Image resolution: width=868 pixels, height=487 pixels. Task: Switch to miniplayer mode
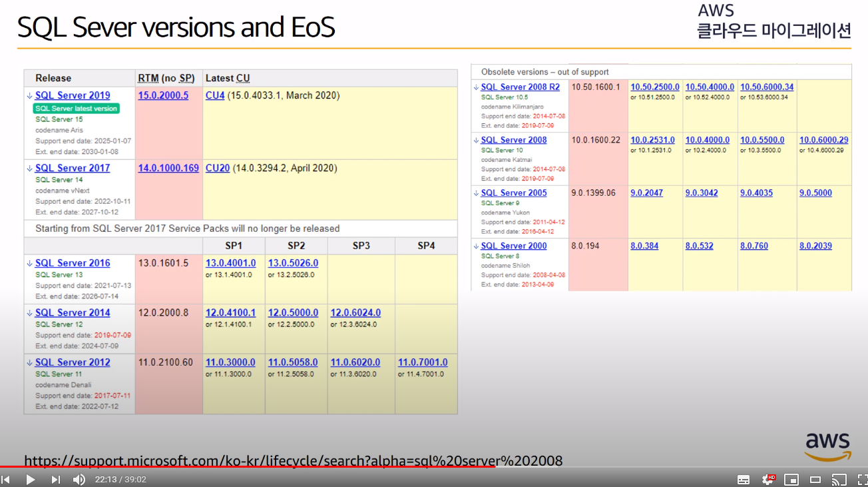click(x=791, y=480)
